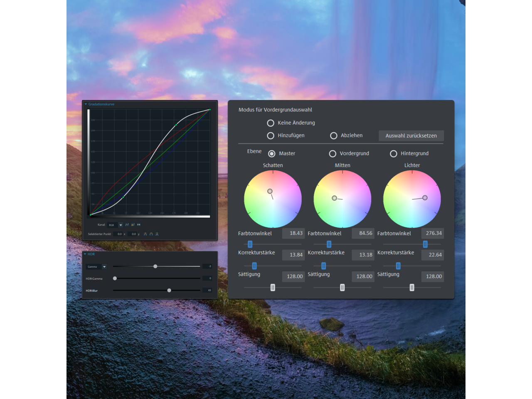Switch Ebene to Vordergrund
Image resolution: width=532 pixels, height=399 pixels.
[x=332, y=154]
